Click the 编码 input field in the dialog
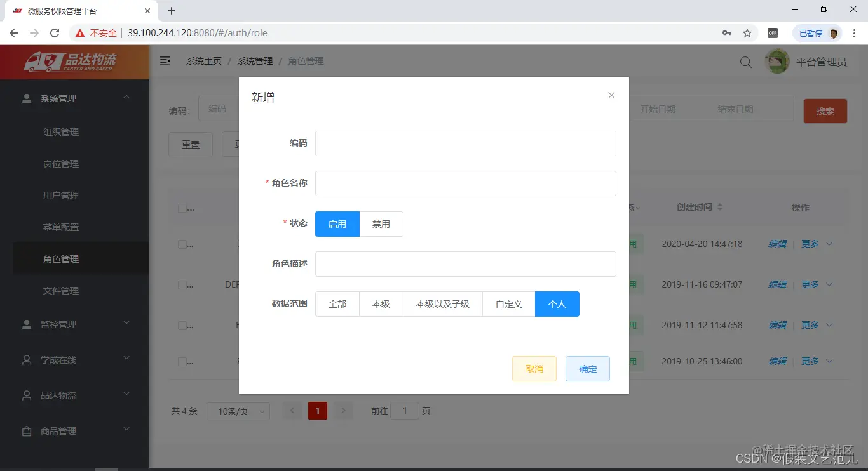The width and height of the screenshot is (868, 471). pyautogui.click(x=465, y=143)
